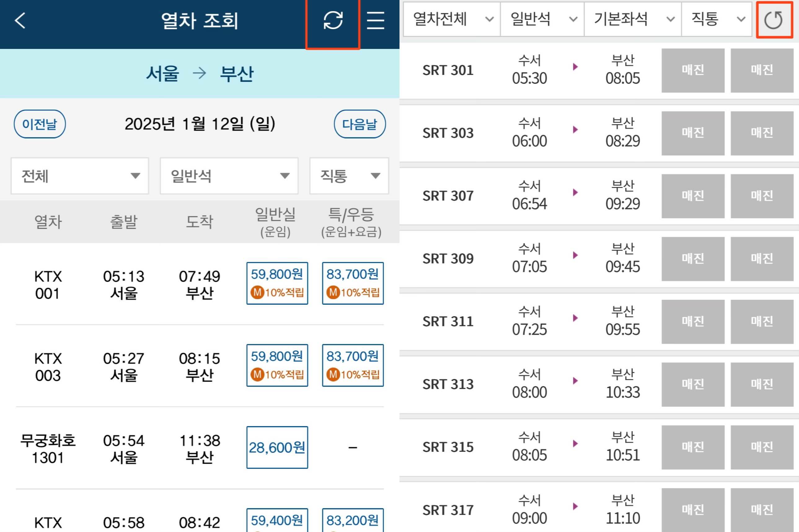Image resolution: width=799 pixels, height=532 pixels.
Task: Click 수서 08:05 departure in SRT 315 row
Action: coord(530,447)
